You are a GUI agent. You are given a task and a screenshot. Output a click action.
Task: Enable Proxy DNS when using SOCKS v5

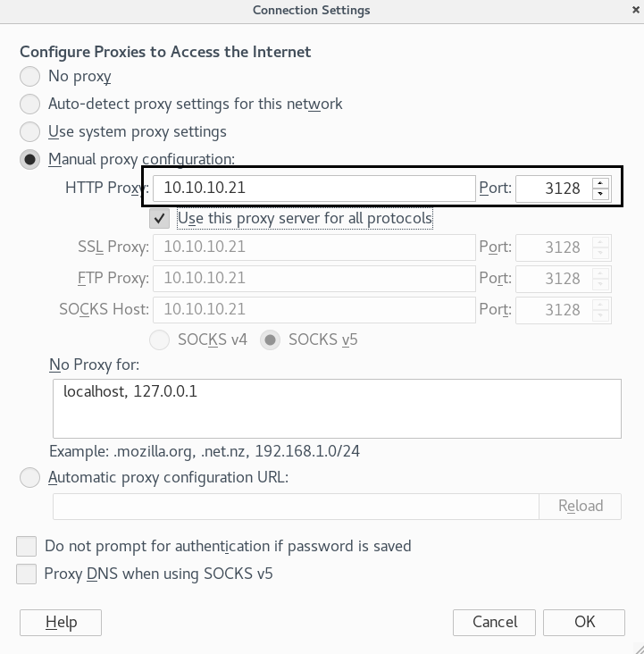click(x=27, y=574)
